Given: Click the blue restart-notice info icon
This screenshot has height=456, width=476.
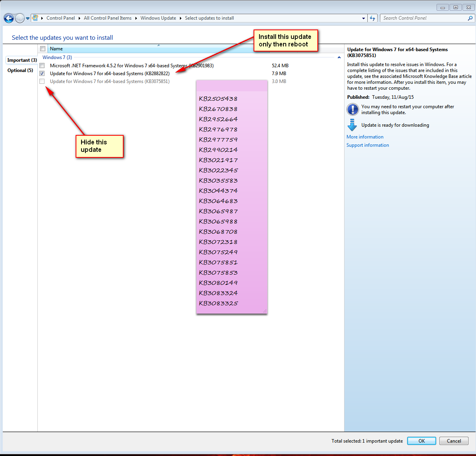Looking at the screenshot, I should click(x=352, y=109).
